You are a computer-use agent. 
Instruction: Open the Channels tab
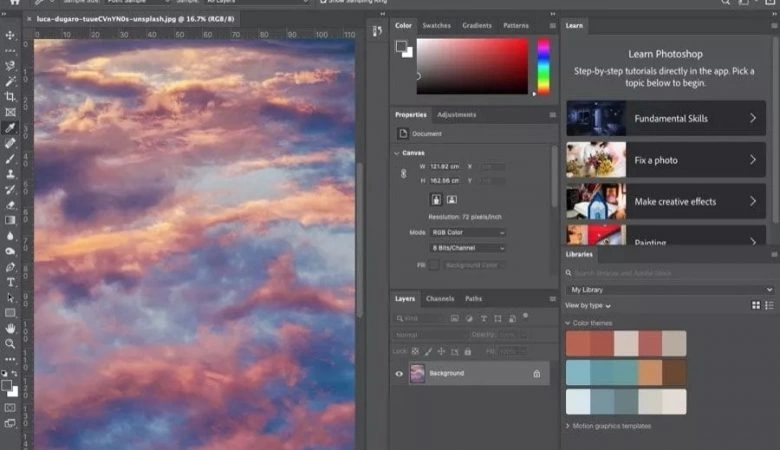tap(440, 298)
